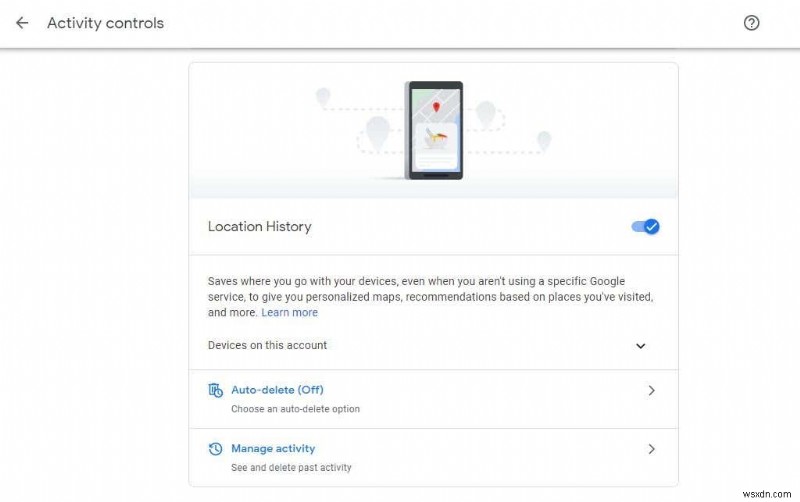The width and height of the screenshot is (800, 502).
Task: Click 'See and delete past activity' text
Action: point(291,467)
